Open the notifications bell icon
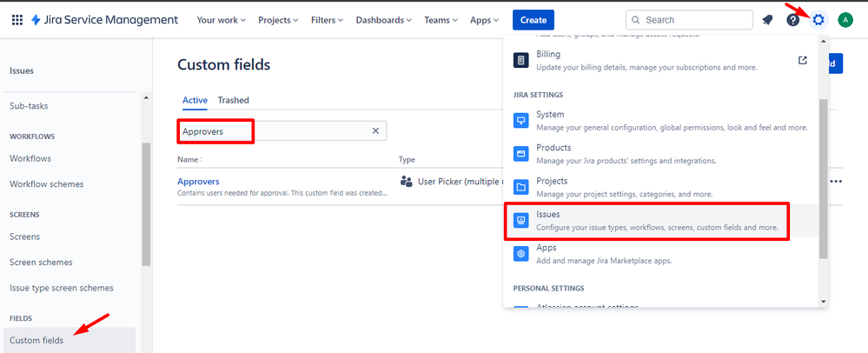 [767, 20]
